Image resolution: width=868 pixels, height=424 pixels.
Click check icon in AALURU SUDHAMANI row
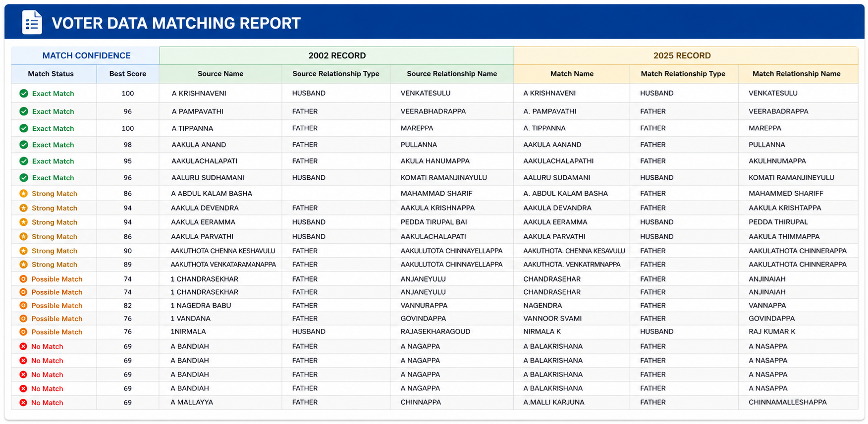click(24, 177)
